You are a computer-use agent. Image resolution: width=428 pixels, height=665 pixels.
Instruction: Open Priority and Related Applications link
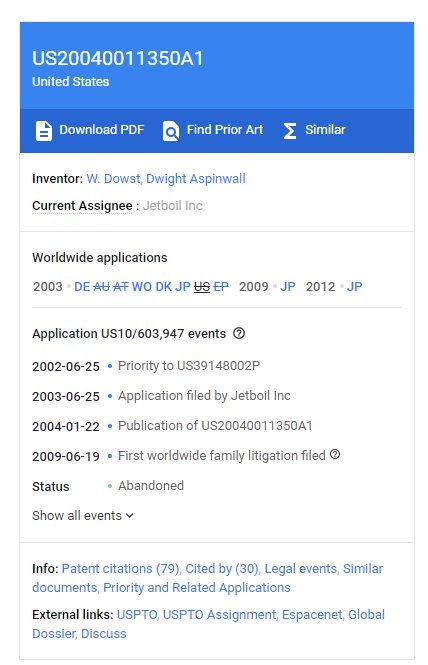197,587
